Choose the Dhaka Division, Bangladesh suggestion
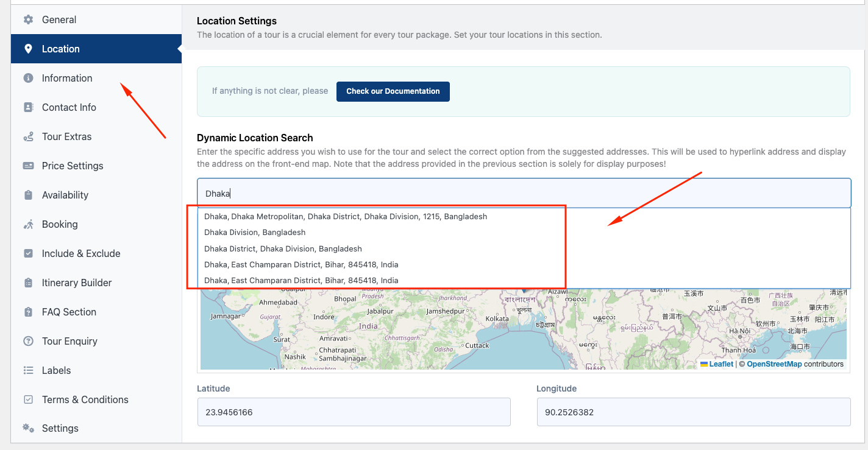This screenshot has height=450, width=868. 255,232
